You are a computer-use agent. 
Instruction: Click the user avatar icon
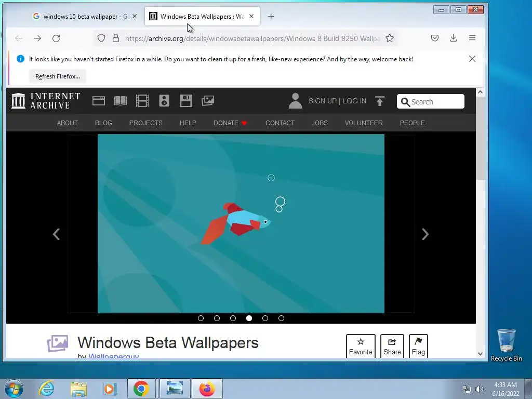pos(295,101)
